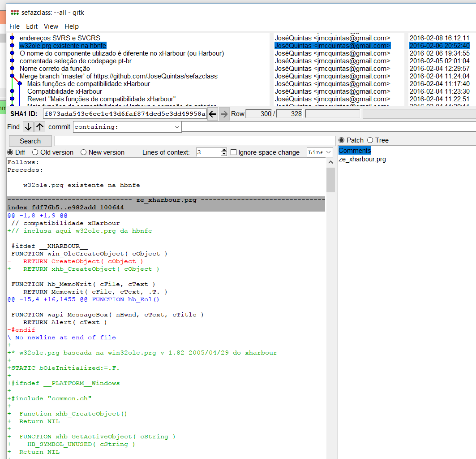Image resolution: width=476 pixels, height=459 pixels.
Task: Find next commit with down arrow
Action: tap(28, 127)
